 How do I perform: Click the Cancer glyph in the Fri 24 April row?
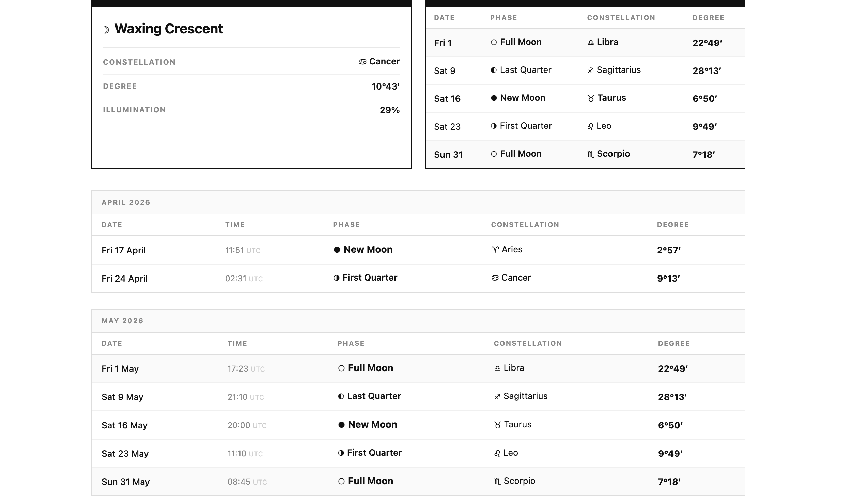click(x=495, y=278)
